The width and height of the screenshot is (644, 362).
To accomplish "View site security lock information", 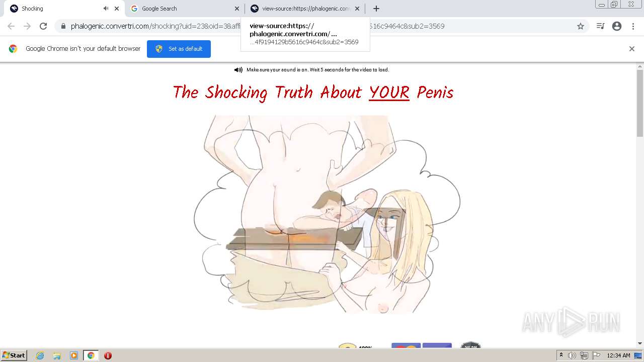I will click(63, 26).
